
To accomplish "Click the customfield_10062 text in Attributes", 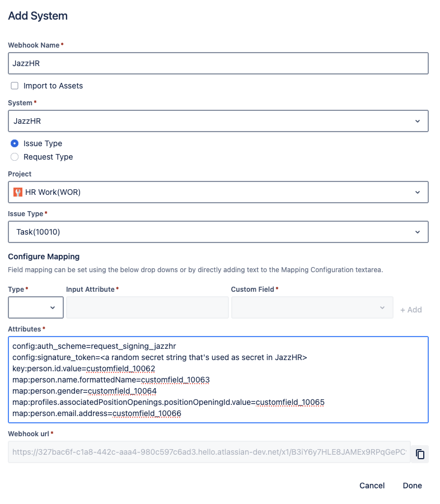I will point(120,368).
